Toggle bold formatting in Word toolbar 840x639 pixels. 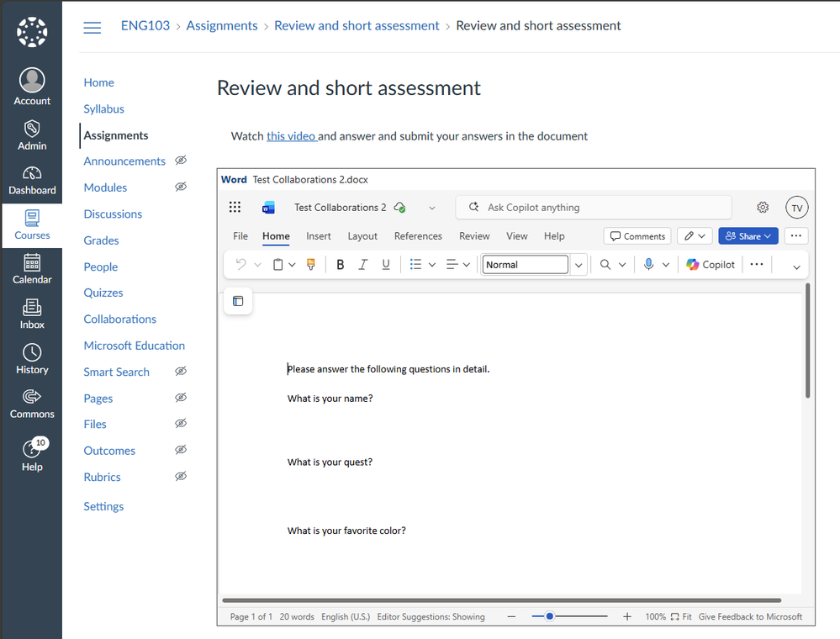point(341,265)
